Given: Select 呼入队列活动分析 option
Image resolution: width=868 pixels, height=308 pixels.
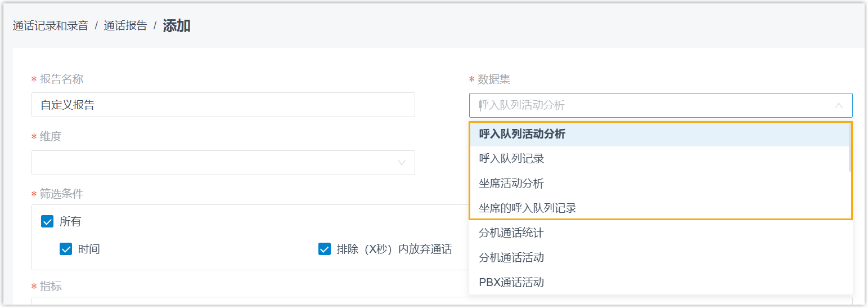Looking at the screenshot, I should tap(522, 134).
